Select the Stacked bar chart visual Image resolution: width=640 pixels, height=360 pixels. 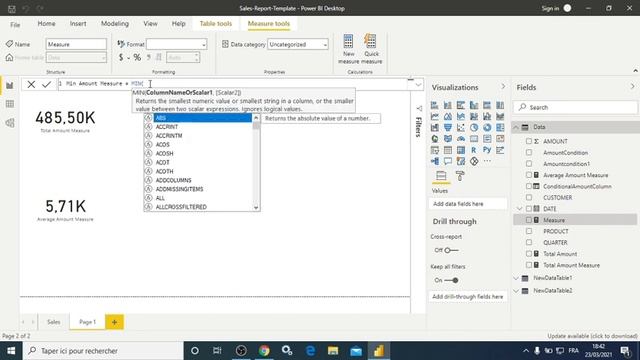click(x=435, y=105)
